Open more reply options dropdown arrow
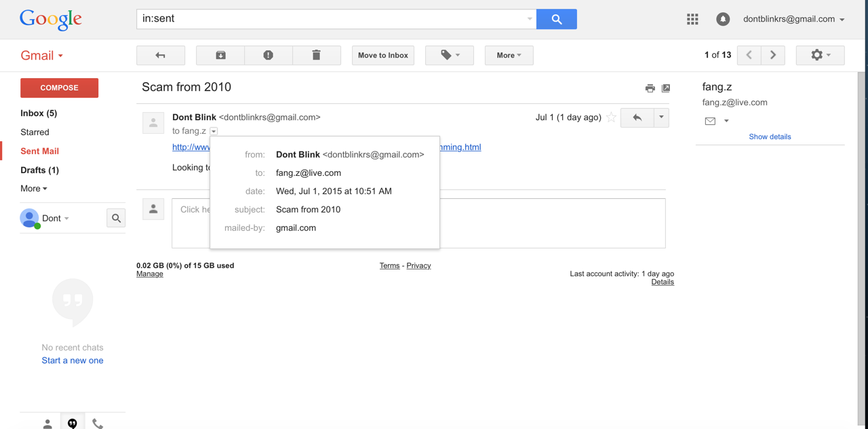 pos(661,117)
